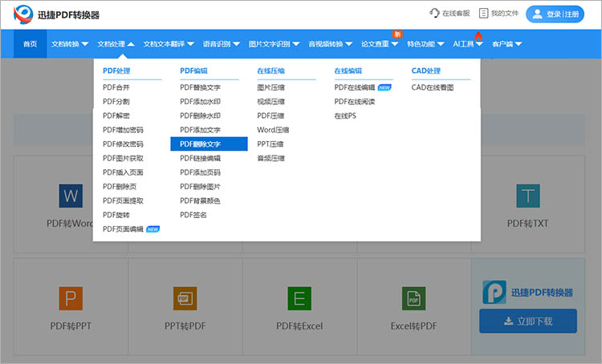Open 在线客服 headset icon
Screen dimensions: 602x364
coord(434,13)
